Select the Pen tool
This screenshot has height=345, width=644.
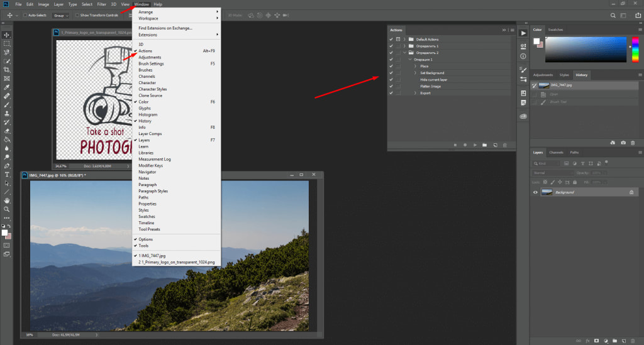tap(6, 166)
